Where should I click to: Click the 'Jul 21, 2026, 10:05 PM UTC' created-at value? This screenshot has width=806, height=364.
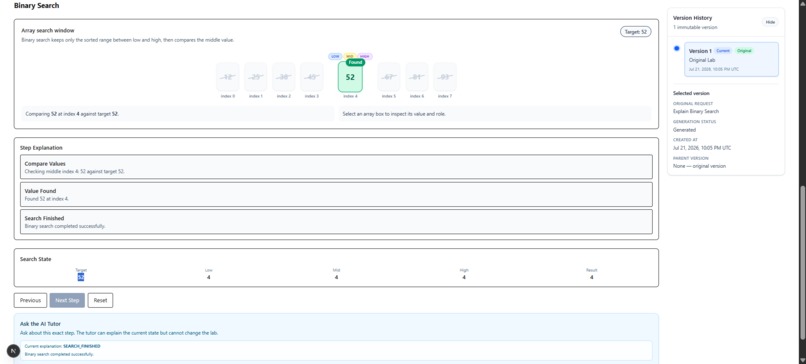702,148
